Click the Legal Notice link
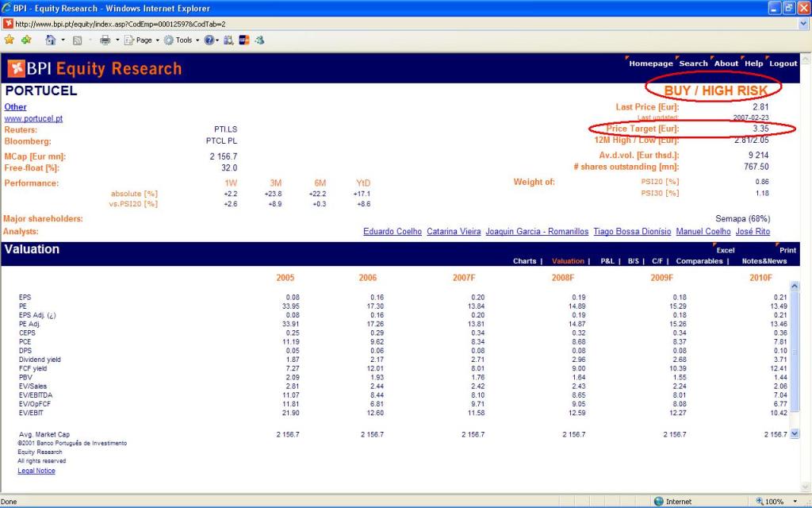Viewport: 812px width, 508px height. [36, 471]
